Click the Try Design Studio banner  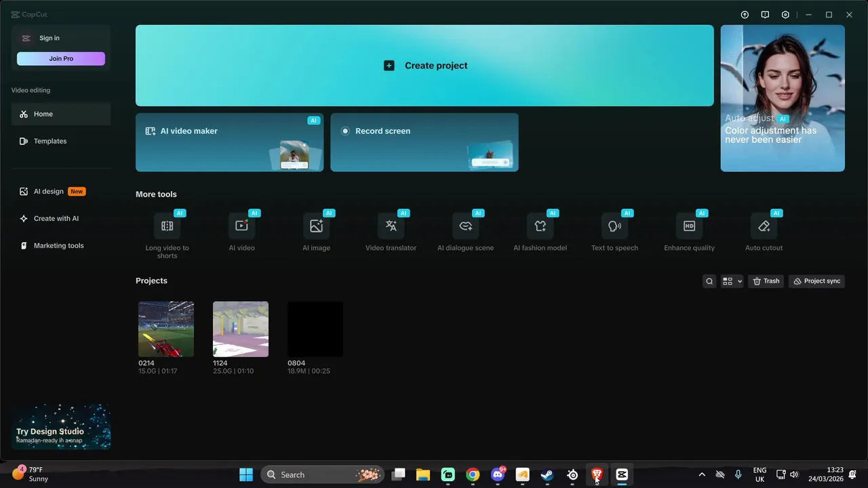61,427
